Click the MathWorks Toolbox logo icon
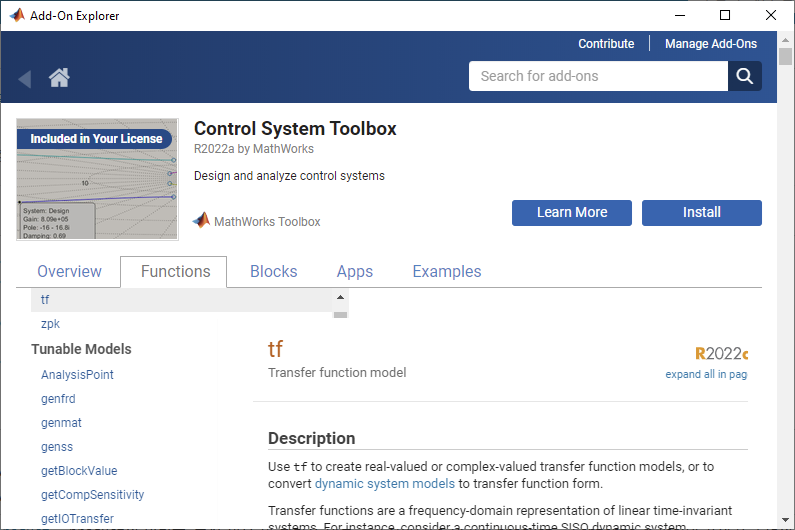Image resolution: width=795 pixels, height=530 pixels. (201, 220)
